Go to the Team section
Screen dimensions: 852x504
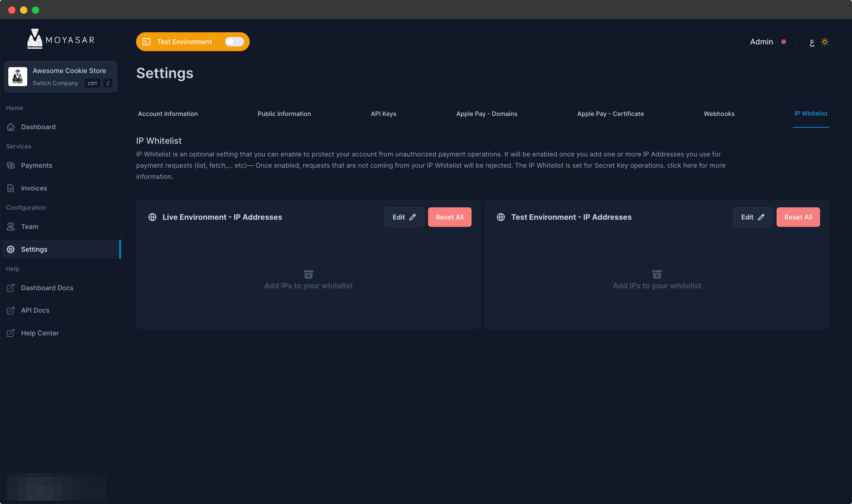[x=30, y=227]
